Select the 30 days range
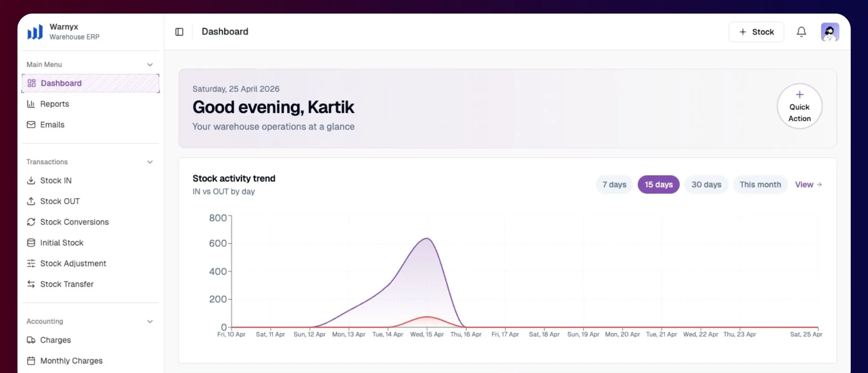Image resolution: width=868 pixels, height=373 pixels. click(706, 185)
